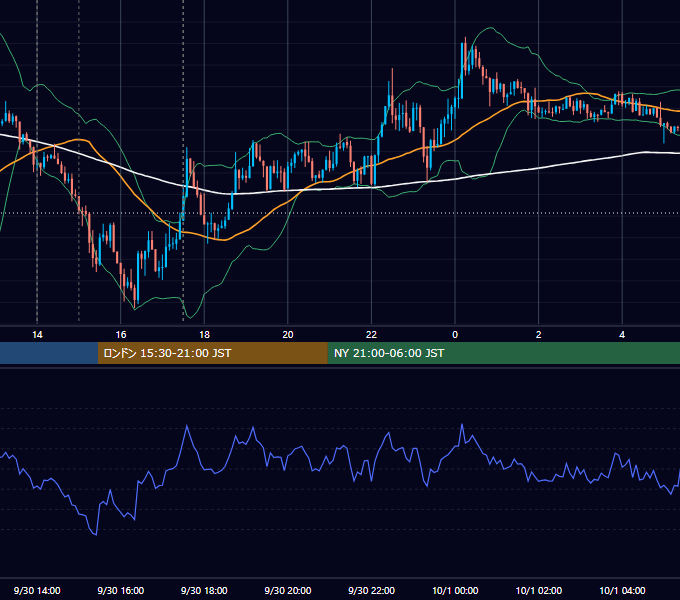The image size is (680, 600).
Task: Click the oscillator peak near 10/1 00:00
Action: pyautogui.click(x=462, y=424)
